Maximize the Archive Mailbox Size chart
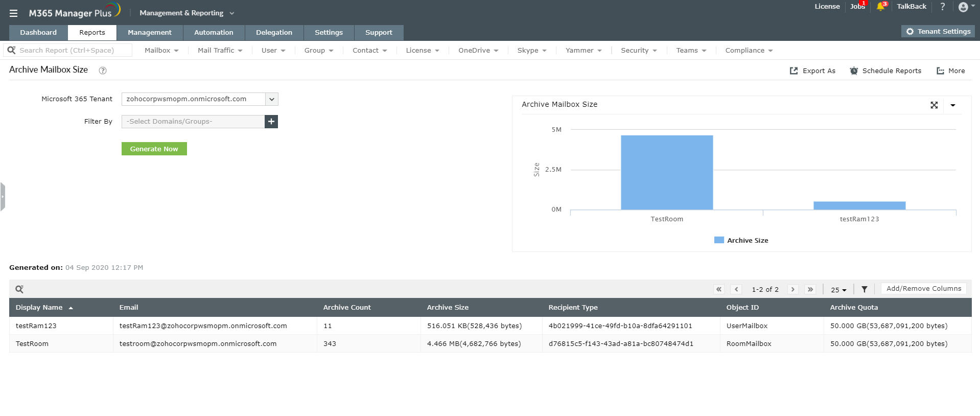The height and width of the screenshot is (416, 980). (934, 105)
